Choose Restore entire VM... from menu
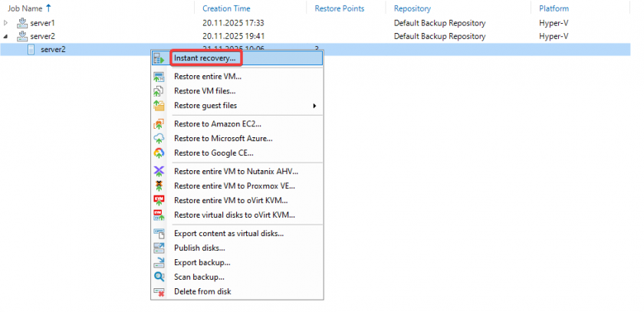 (207, 77)
